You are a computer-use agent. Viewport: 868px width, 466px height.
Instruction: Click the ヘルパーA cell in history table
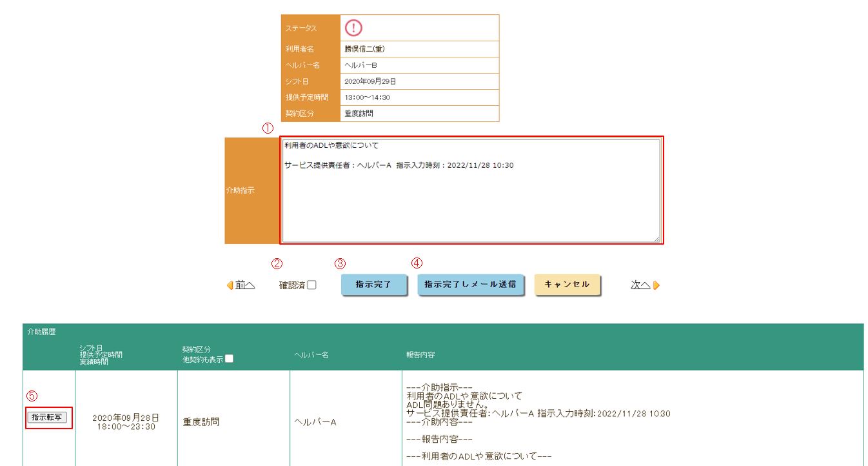tap(315, 422)
